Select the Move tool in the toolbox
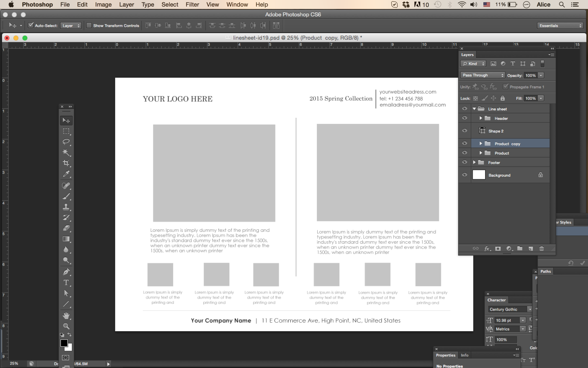The image size is (588, 368). point(66,121)
